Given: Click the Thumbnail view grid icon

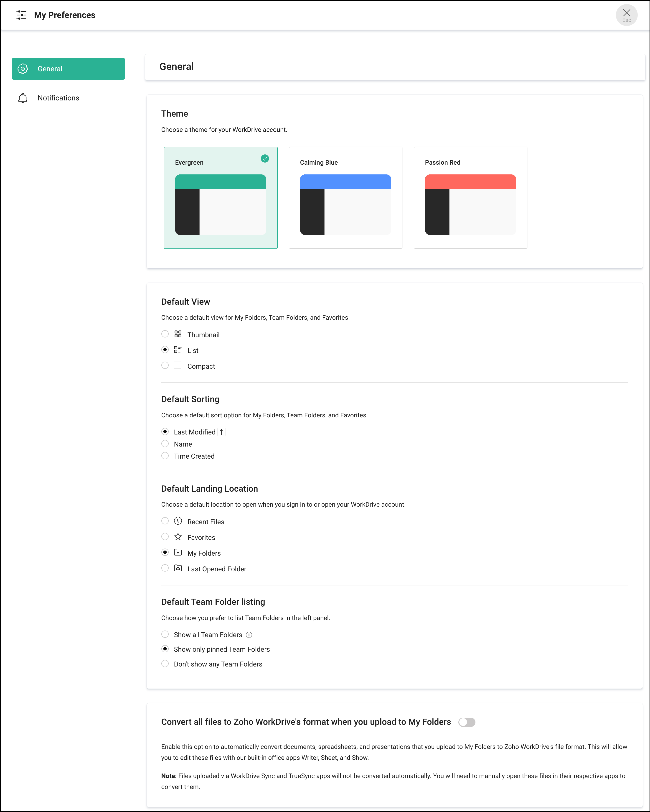Looking at the screenshot, I should coord(178,334).
